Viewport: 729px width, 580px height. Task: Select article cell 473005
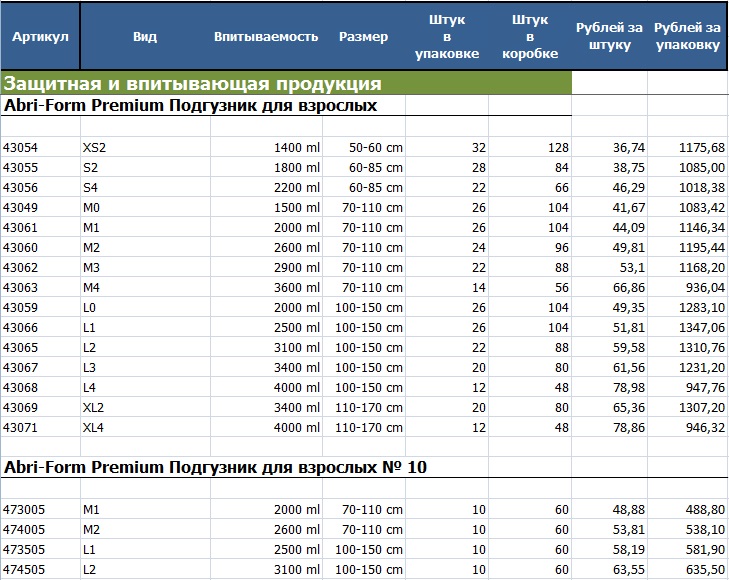click(x=40, y=509)
